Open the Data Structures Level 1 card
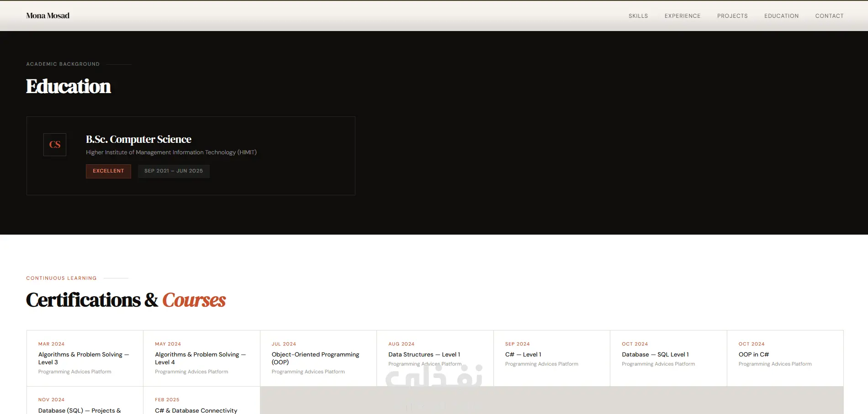 click(435, 358)
